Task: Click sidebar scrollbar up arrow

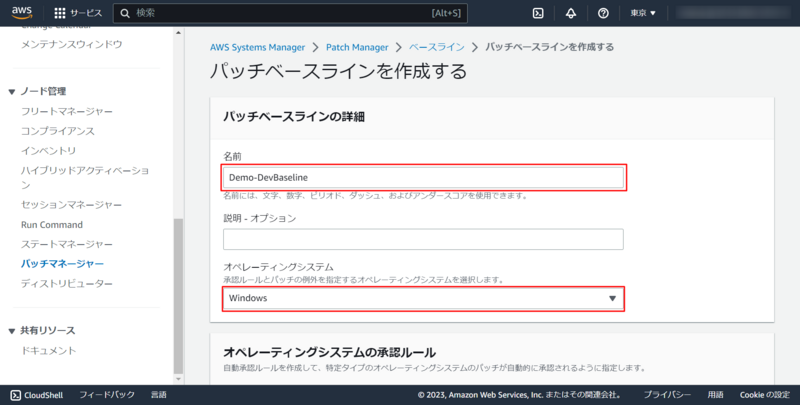Action: pos(178,33)
